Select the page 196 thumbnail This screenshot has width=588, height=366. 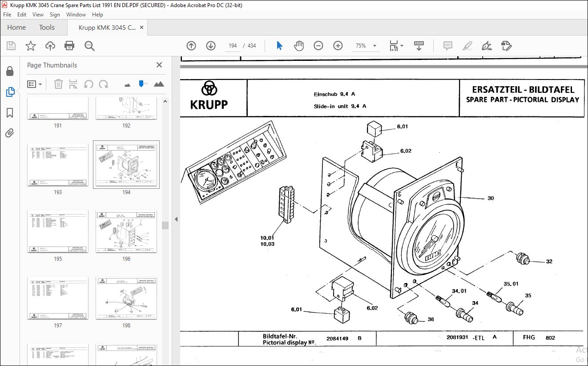(126, 231)
